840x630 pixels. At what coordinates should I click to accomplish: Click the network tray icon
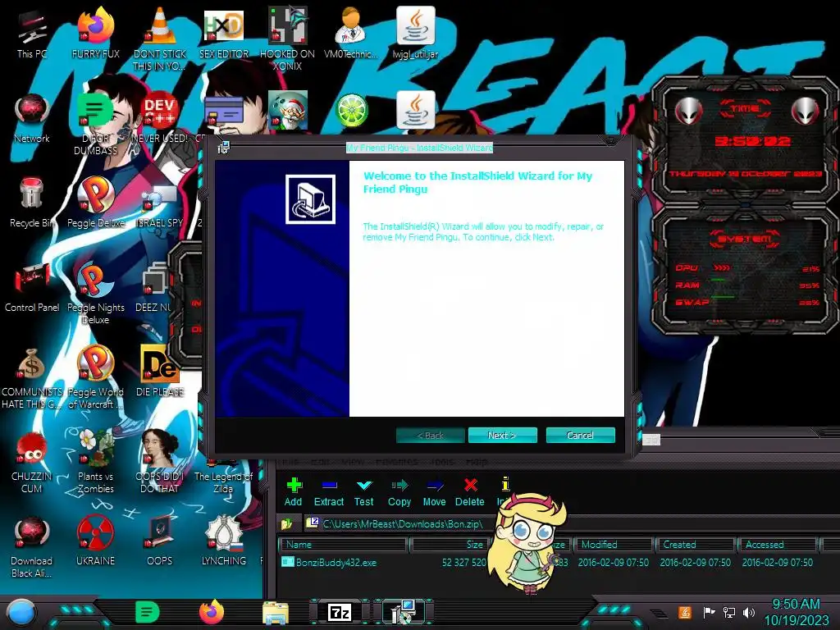[x=729, y=612]
